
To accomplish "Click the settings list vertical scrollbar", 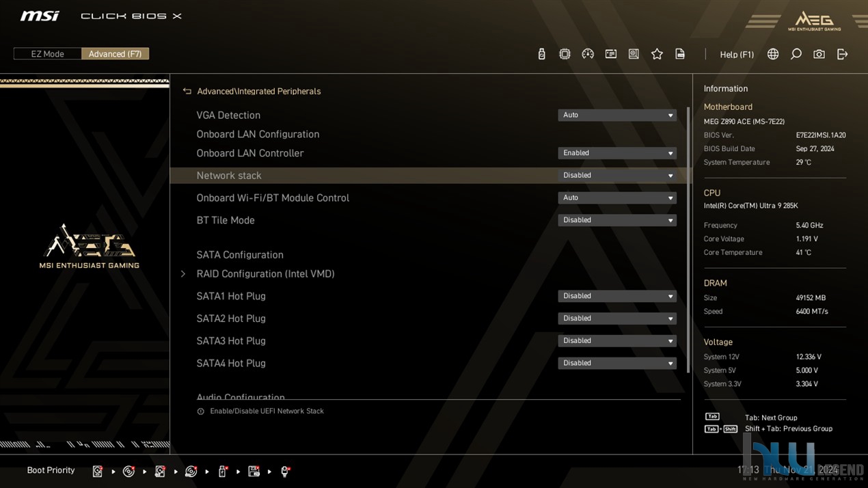I will 688,239.
